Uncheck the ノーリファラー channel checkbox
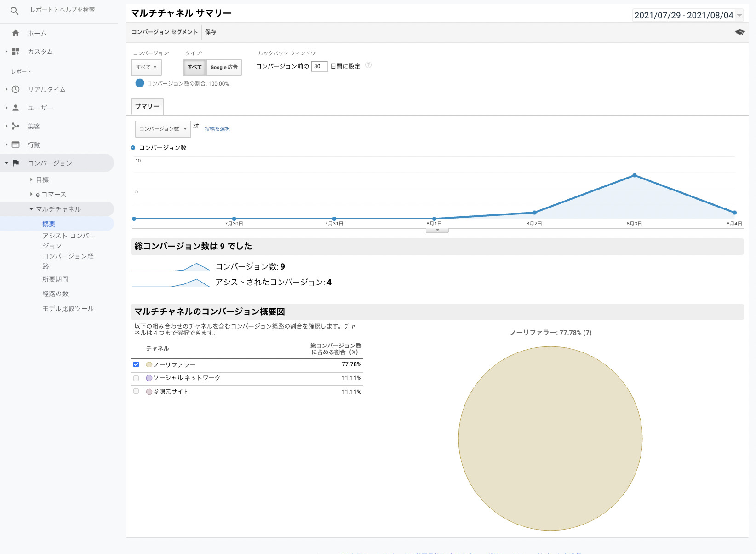 click(x=136, y=364)
